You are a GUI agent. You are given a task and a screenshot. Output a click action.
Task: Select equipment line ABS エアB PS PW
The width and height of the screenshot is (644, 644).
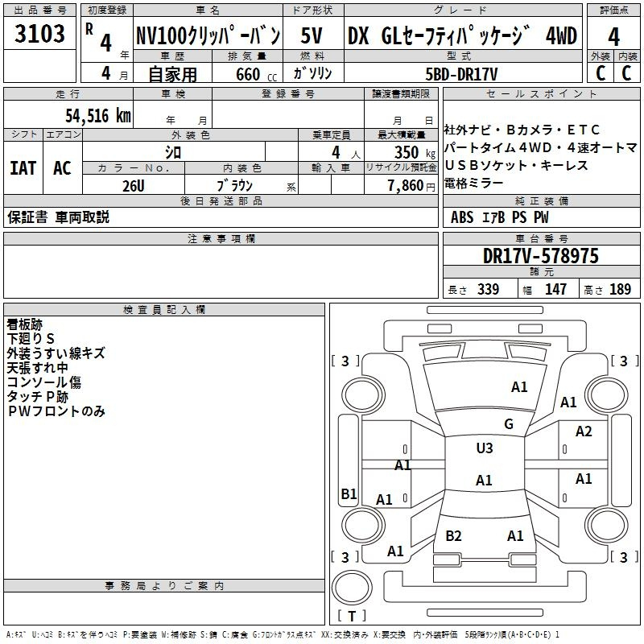point(499,217)
